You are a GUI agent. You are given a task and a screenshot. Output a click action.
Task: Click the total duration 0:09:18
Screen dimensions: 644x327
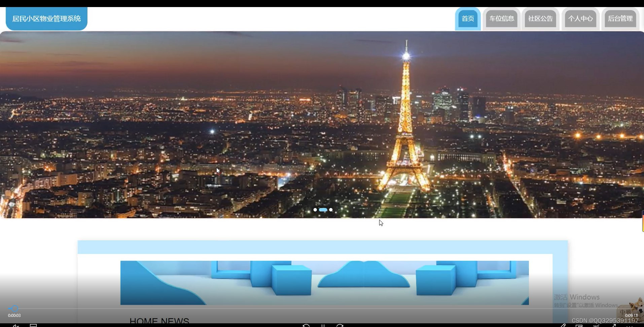click(632, 316)
